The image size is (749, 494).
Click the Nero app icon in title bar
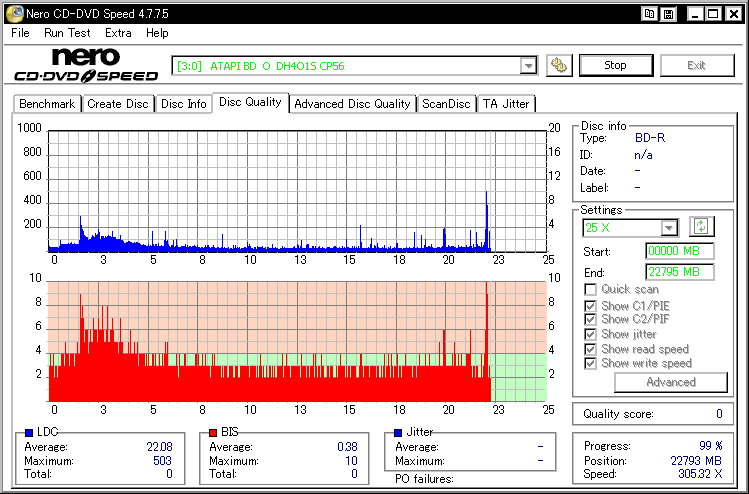[x=14, y=14]
